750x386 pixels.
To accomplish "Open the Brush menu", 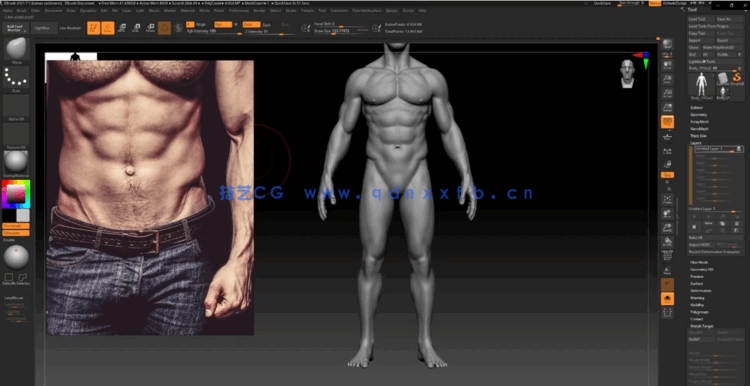I will point(22,11).
